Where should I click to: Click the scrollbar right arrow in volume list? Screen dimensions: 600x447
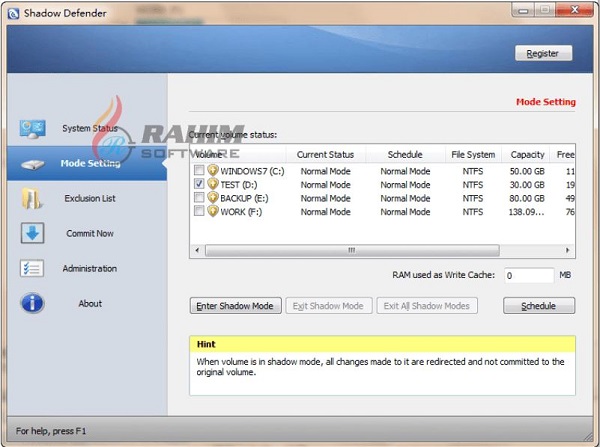click(567, 251)
